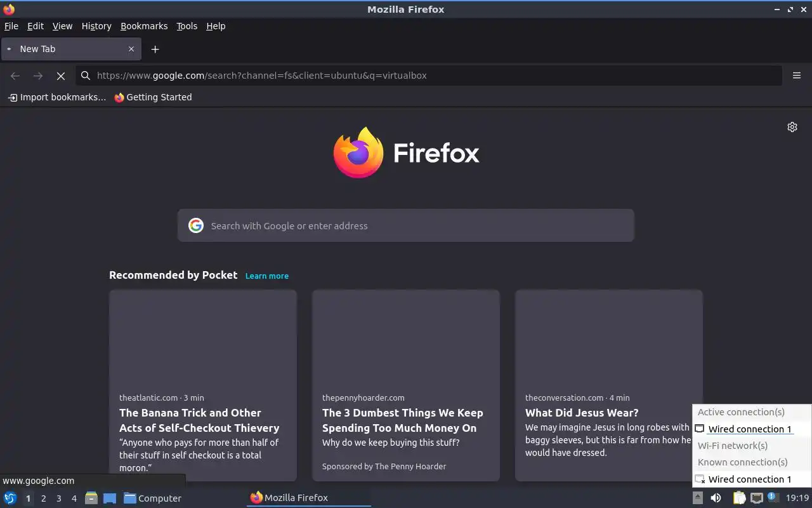Open the Help menu
The height and width of the screenshot is (508, 812).
[216, 26]
